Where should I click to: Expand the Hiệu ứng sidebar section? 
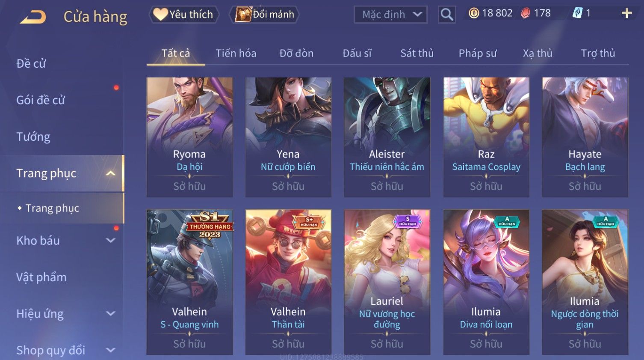[110, 314]
